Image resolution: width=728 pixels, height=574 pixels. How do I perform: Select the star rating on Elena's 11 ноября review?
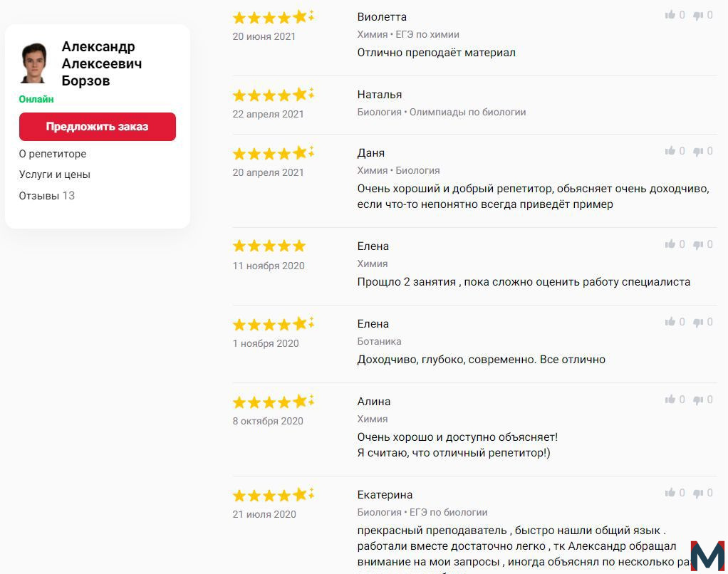pyautogui.click(x=269, y=246)
